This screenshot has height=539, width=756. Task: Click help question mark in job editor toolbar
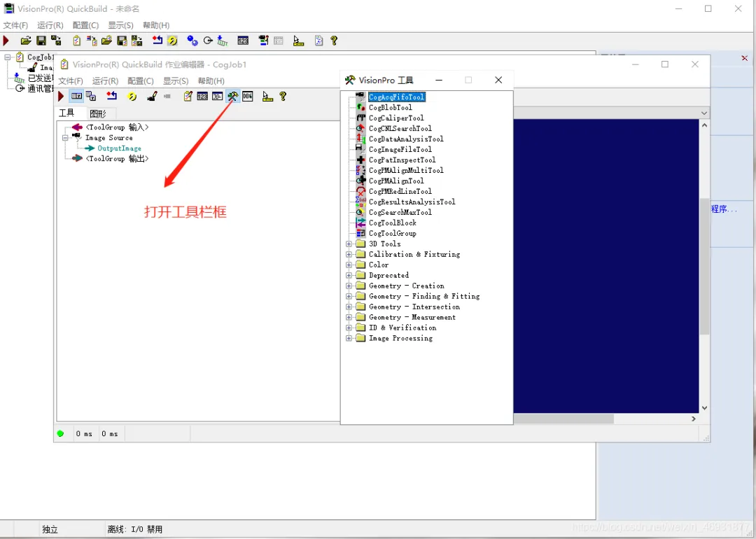[x=283, y=97]
